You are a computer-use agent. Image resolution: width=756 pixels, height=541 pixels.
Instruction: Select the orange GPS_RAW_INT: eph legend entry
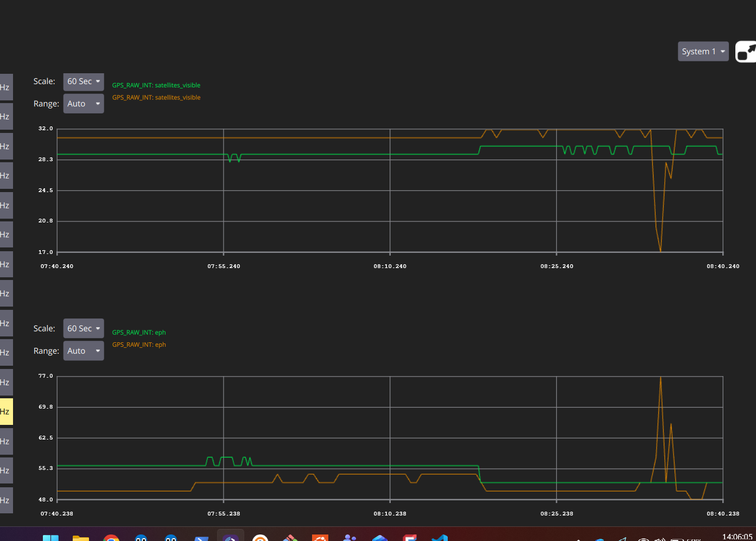139,345
